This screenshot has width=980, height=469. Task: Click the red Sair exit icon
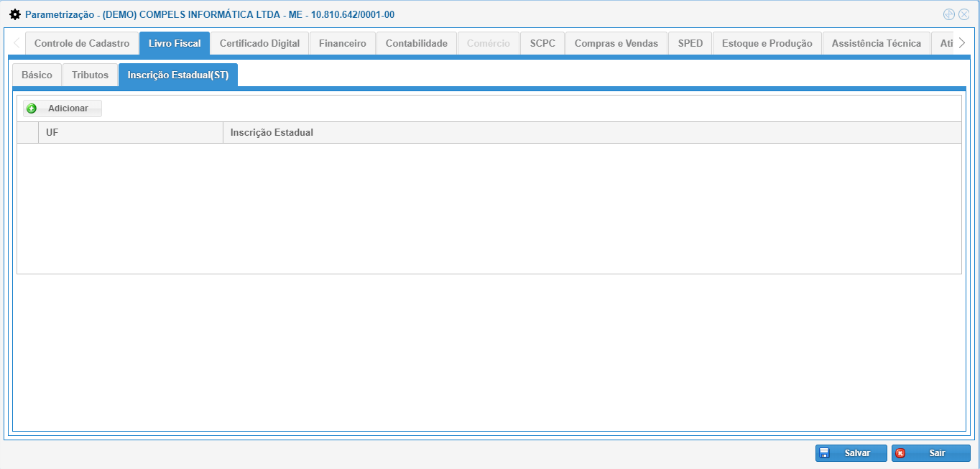pyautogui.click(x=900, y=453)
